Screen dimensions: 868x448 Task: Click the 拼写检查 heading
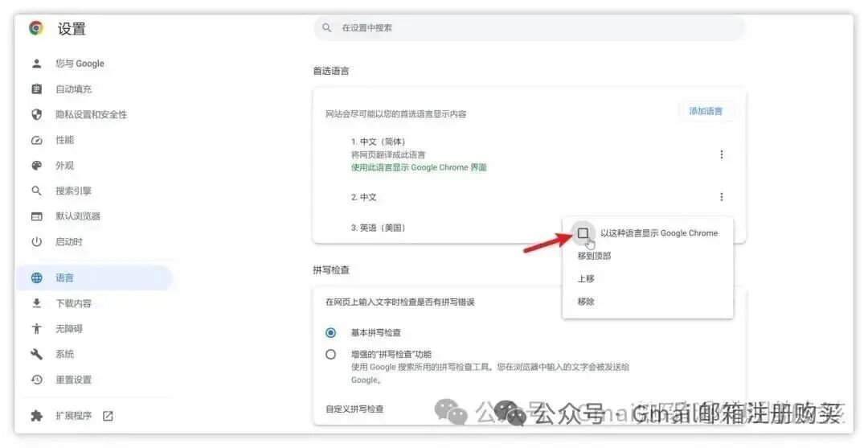coord(331,270)
